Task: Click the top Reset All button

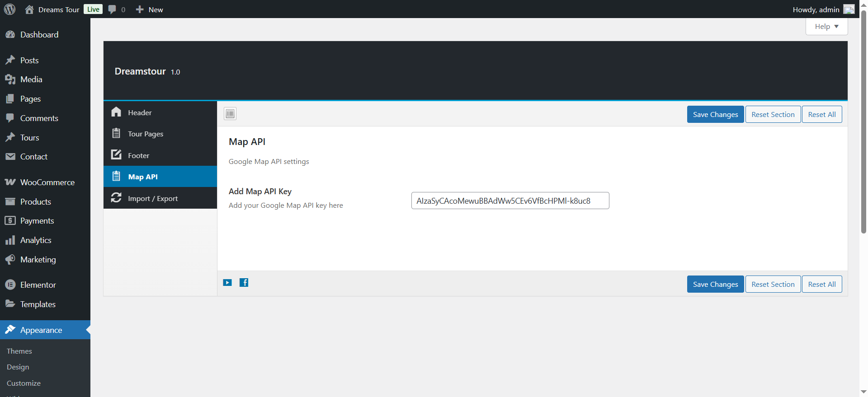Action: coord(821,115)
